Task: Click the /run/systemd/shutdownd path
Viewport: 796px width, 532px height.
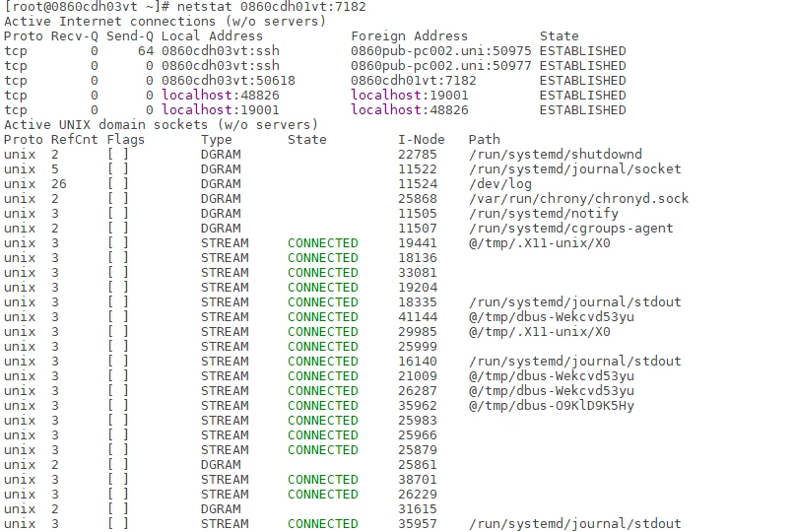Action: [x=556, y=154]
